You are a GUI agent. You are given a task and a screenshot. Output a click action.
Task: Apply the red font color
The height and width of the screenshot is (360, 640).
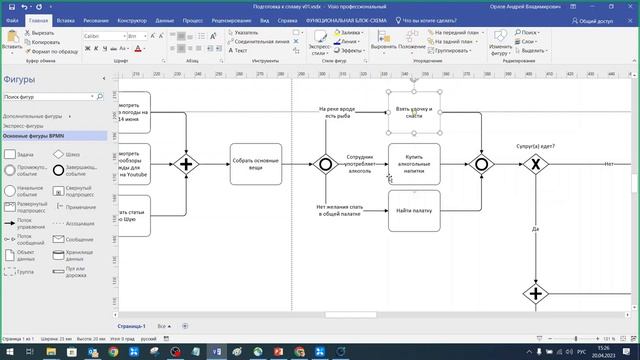(138, 49)
